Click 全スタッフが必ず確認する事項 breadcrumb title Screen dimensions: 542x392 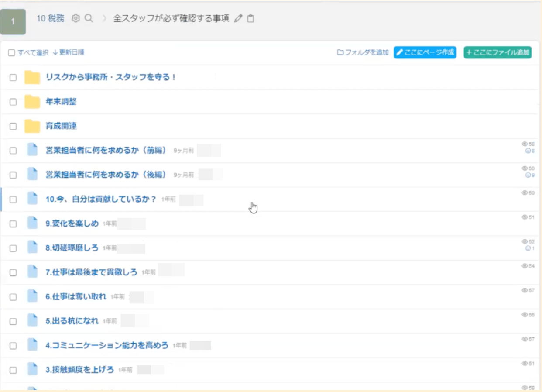171,18
